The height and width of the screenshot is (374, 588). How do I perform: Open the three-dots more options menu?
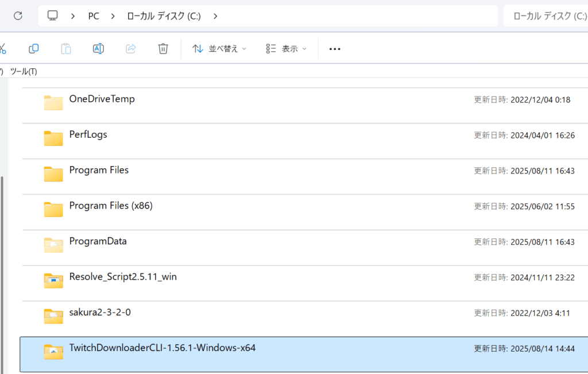[x=335, y=49]
